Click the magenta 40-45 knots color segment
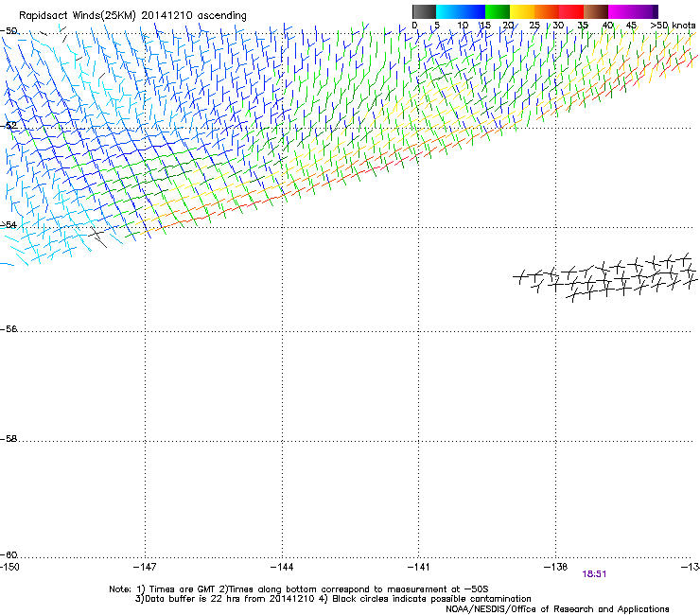 (621, 11)
